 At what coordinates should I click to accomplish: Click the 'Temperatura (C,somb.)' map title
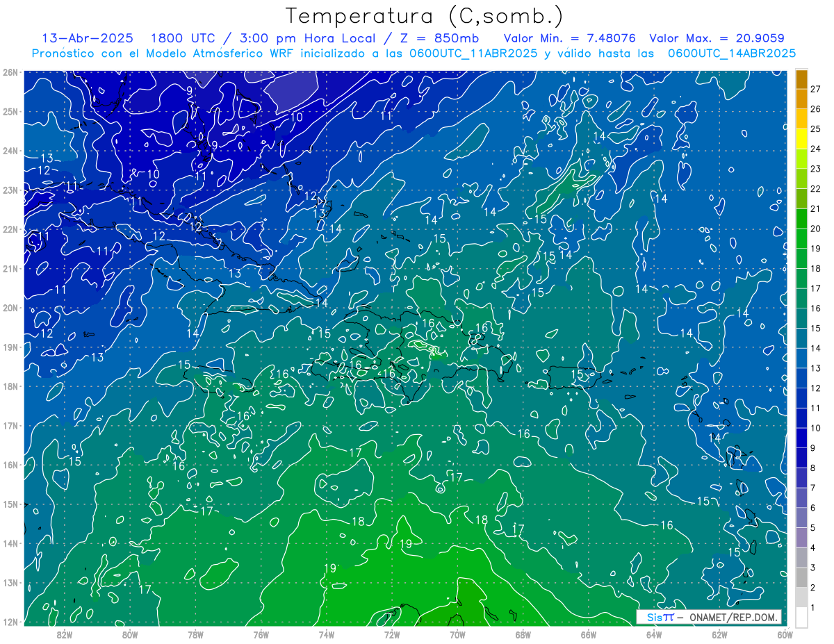425,16
